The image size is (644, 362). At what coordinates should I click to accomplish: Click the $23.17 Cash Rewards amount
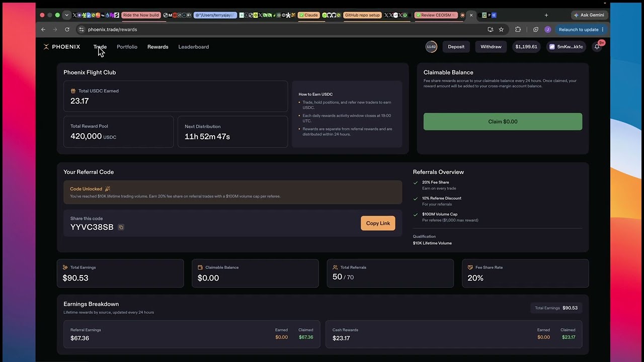click(x=341, y=338)
